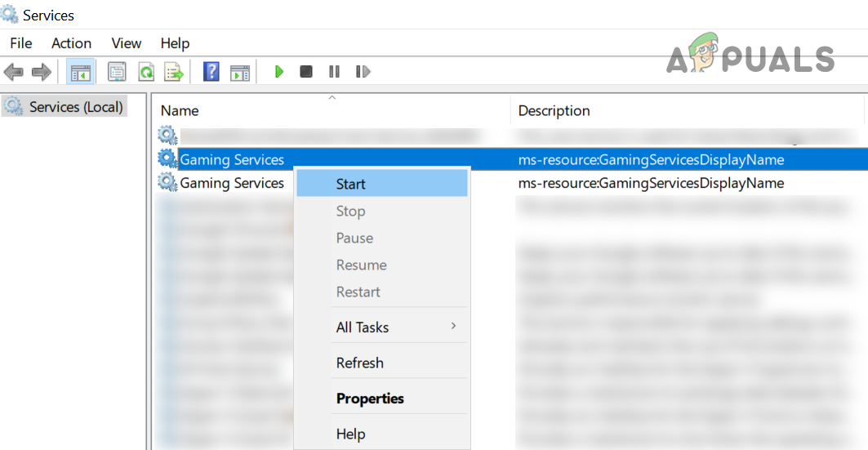Screen dimensions: 868x450
Task: Click the Forward arrow toolbar icon
Action: coord(42,72)
